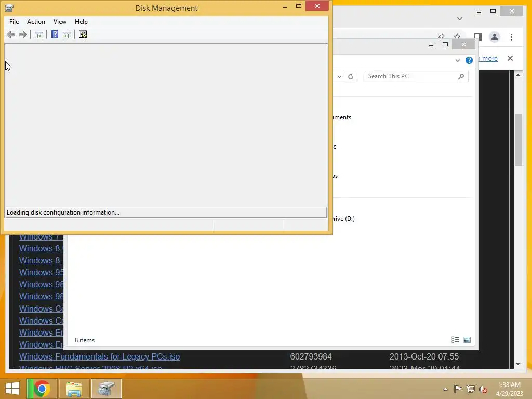Open the Help menu in Disk Management
Screen dimensions: 532x399
(x=81, y=22)
